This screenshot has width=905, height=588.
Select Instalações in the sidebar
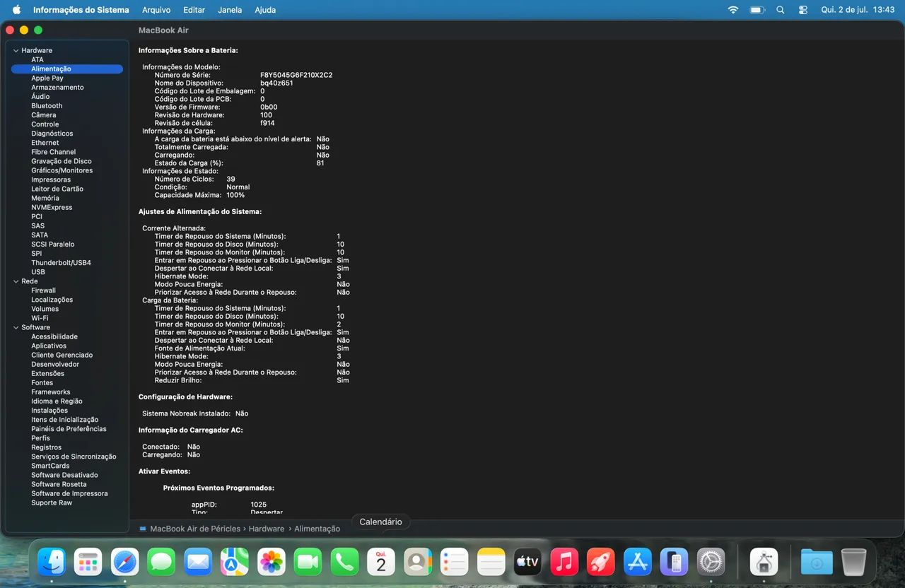(x=49, y=411)
